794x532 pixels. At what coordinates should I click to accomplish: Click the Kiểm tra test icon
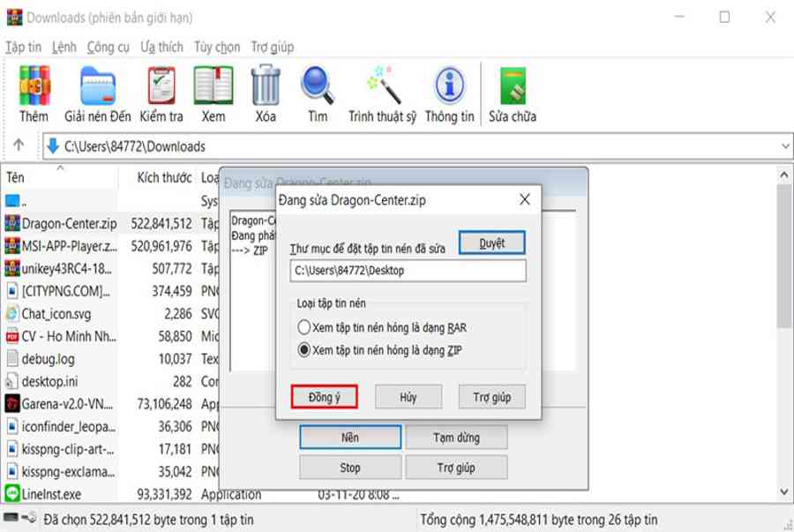(161, 86)
